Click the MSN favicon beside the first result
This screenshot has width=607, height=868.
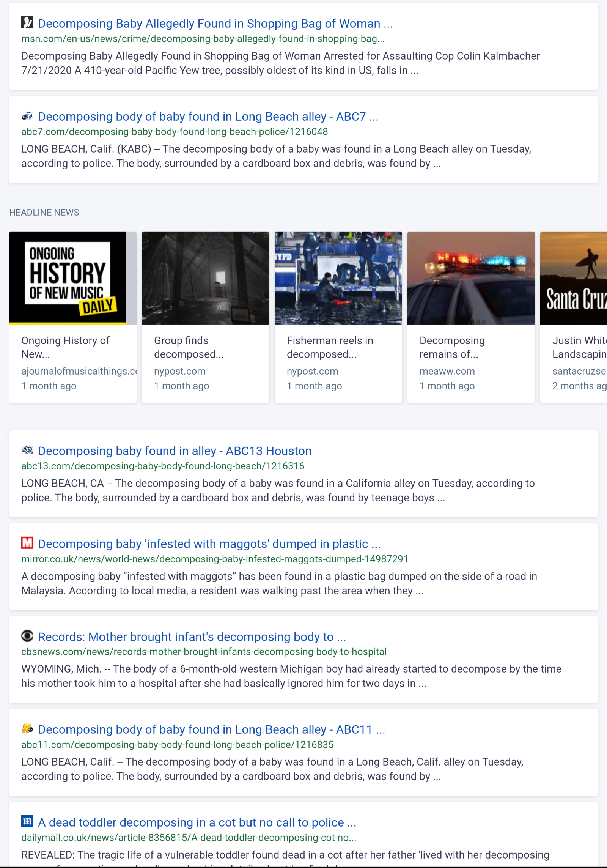(27, 23)
